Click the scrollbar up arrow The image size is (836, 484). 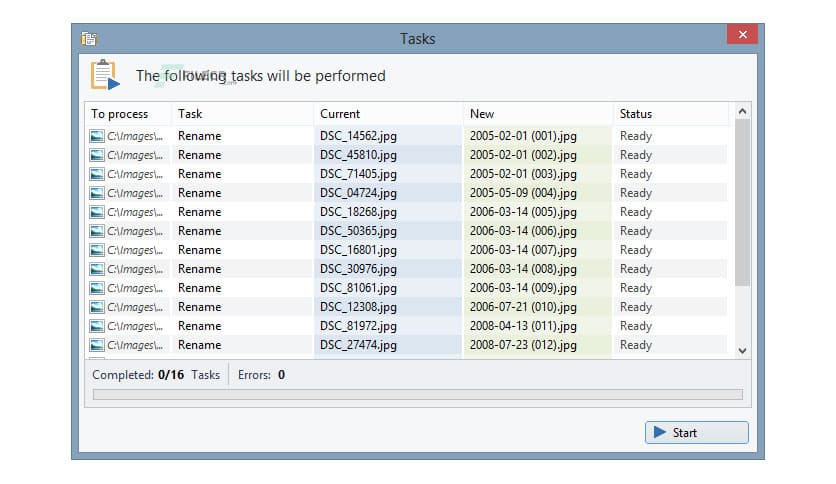point(742,111)
